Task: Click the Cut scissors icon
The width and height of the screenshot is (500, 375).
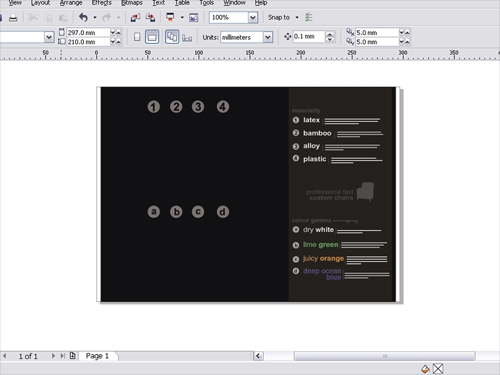Action: 33,18
